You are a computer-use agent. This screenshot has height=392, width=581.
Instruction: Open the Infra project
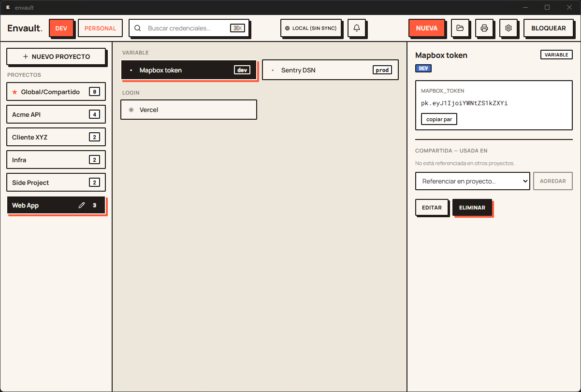56,160
